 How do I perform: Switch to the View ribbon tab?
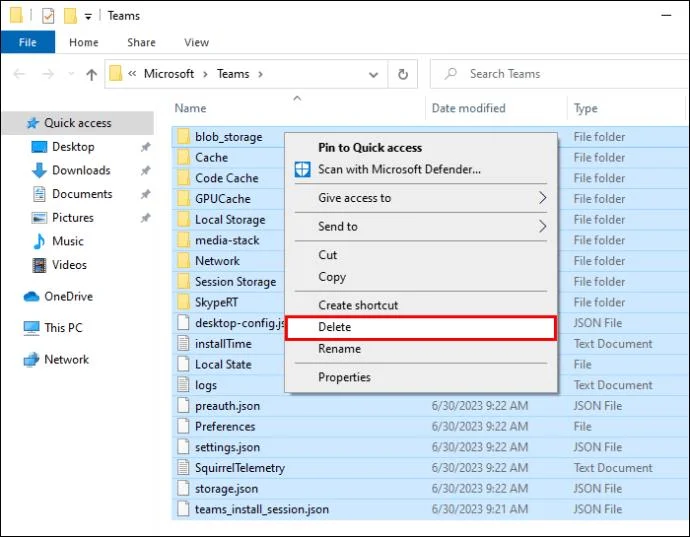(196, 42)
